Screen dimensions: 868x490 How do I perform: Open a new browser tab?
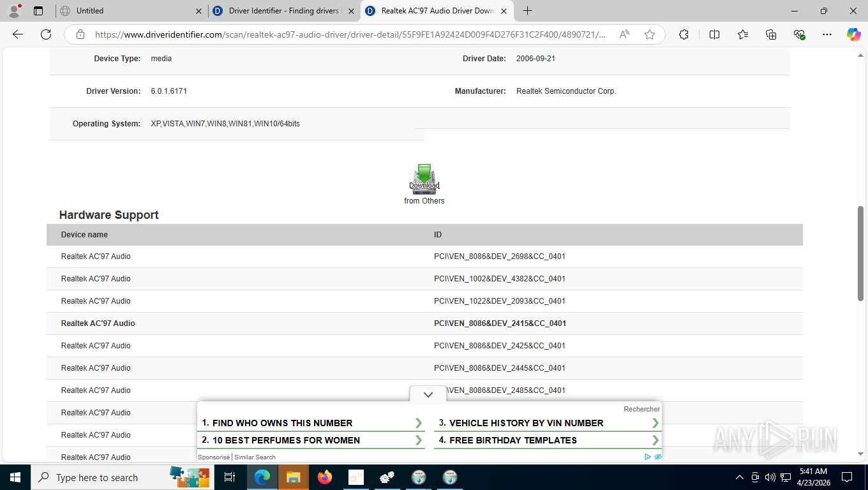pos(527,11)
